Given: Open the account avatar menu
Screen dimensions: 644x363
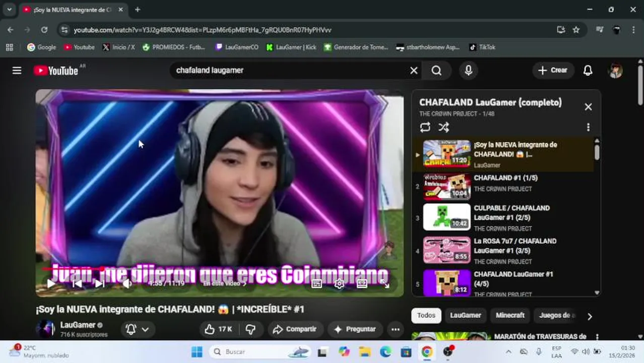Looking at the screenshot, I should tap(615, 71).
